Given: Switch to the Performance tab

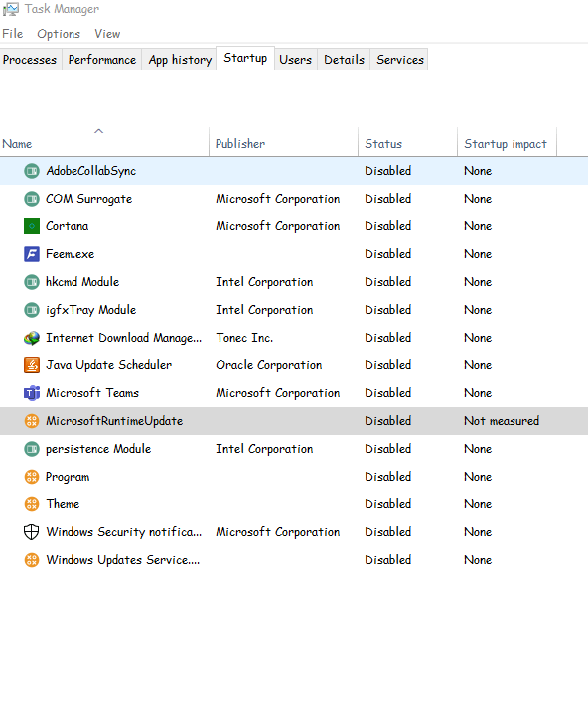Looking at the screenshot, I should pos(102,59).
